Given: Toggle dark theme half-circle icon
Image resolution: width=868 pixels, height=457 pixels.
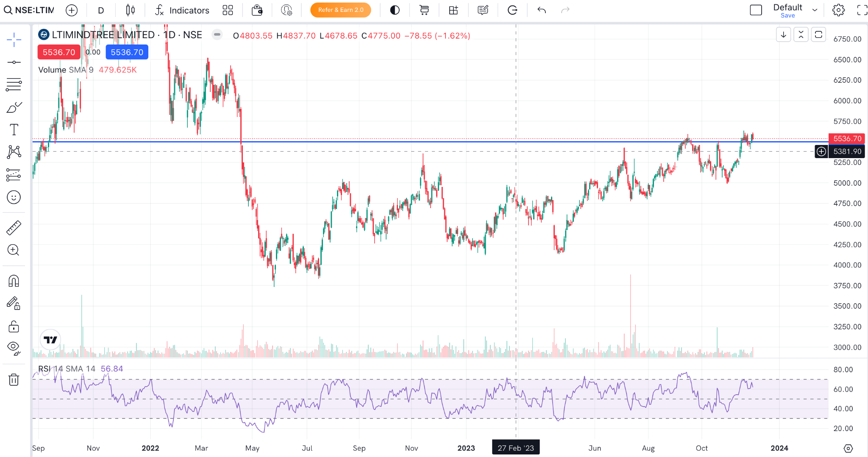Looking at the screenshot, I should point(395,10).
